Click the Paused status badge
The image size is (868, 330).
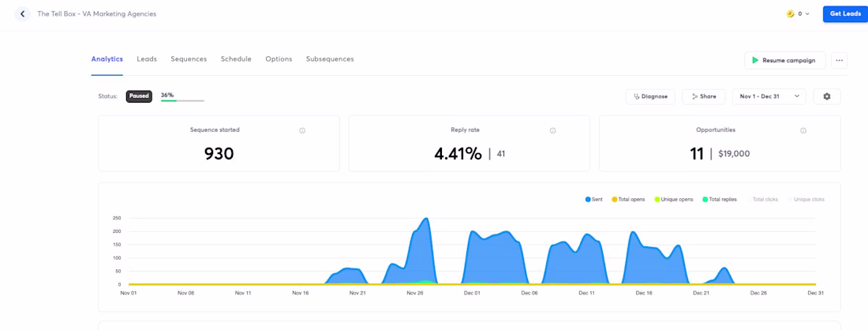(x=139, y=96)
